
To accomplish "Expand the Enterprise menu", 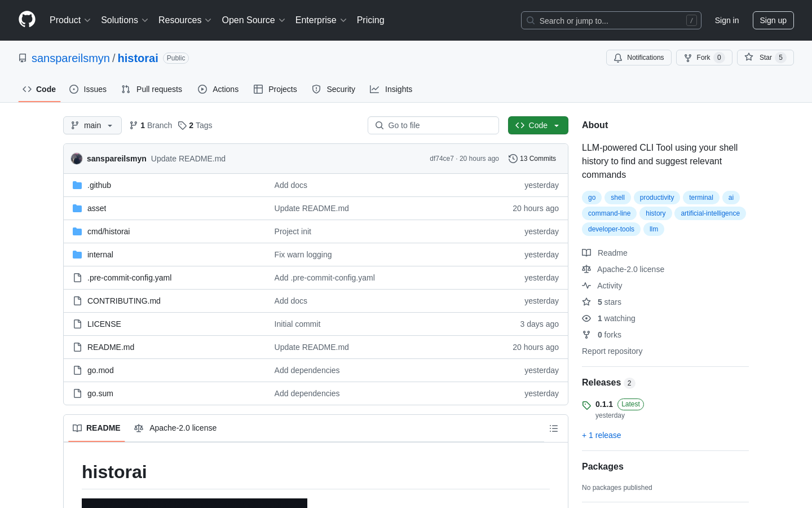I will (x=321, y=20).
